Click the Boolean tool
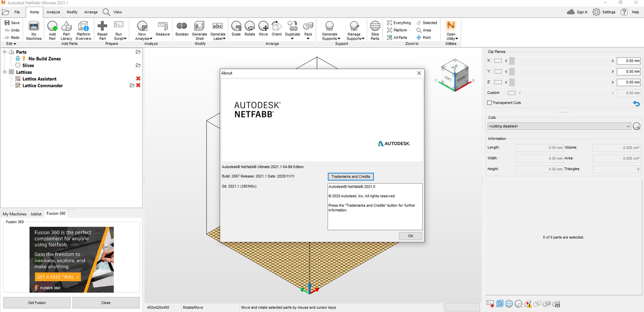Viewport: 644px width, 312px height. tap(182, 29)
